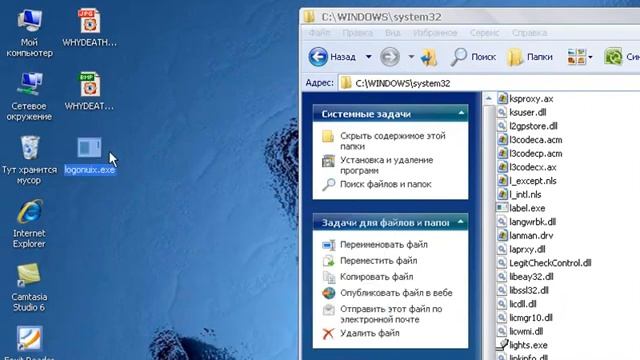
Task: Select the Camtasia Studio 6 shortcut
Action: pyautogui.click(x=29, y=287)
